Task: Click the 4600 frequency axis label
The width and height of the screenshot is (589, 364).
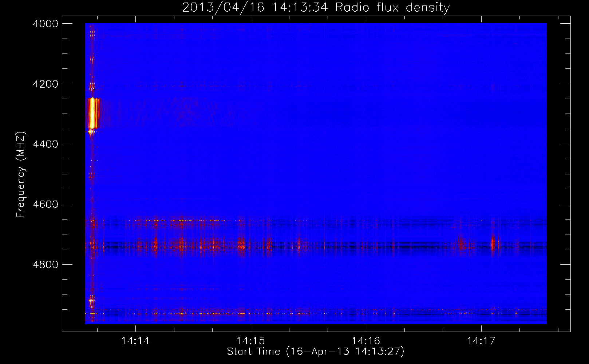Action: [x=46, y=204]
